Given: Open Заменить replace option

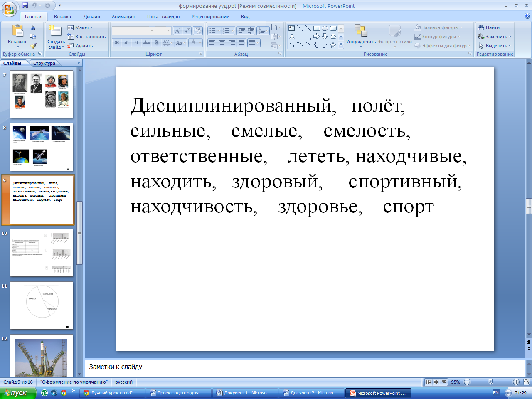Looking at the screenshot, I should pos(495,37).
